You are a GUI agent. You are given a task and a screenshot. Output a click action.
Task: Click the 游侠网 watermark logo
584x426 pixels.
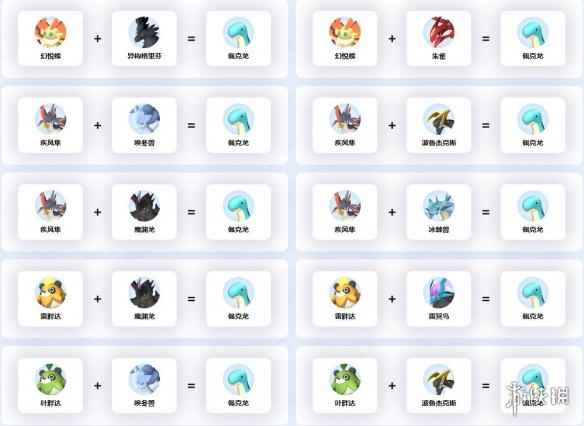click(537, 397)
